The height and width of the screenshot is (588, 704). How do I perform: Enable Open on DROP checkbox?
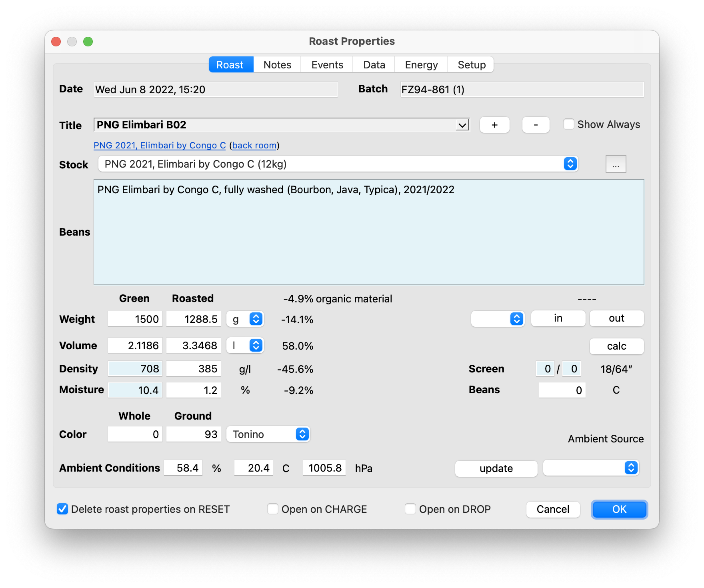(410, 509)
